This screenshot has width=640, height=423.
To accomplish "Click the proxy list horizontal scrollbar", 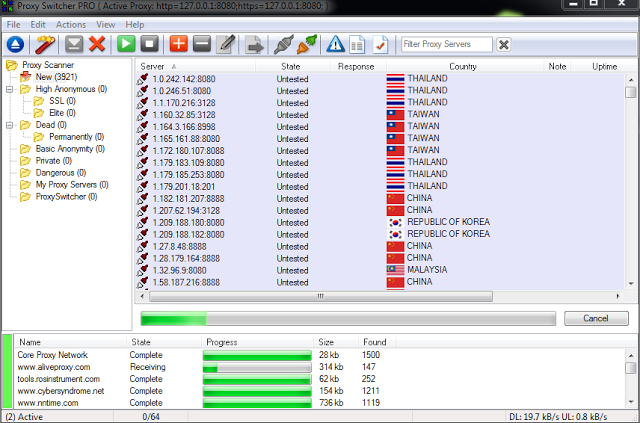I will (321, 296).
